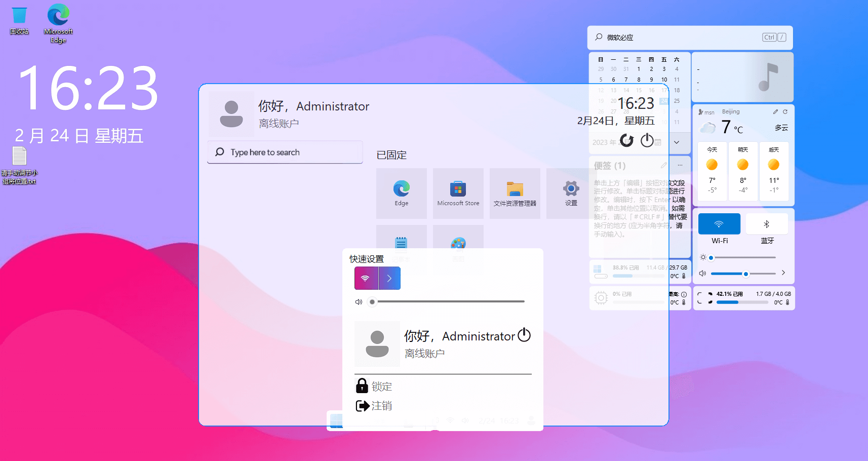
Task: Expand the calendar widget chevron
Action: pyautogui.click(x=677, y=142)
